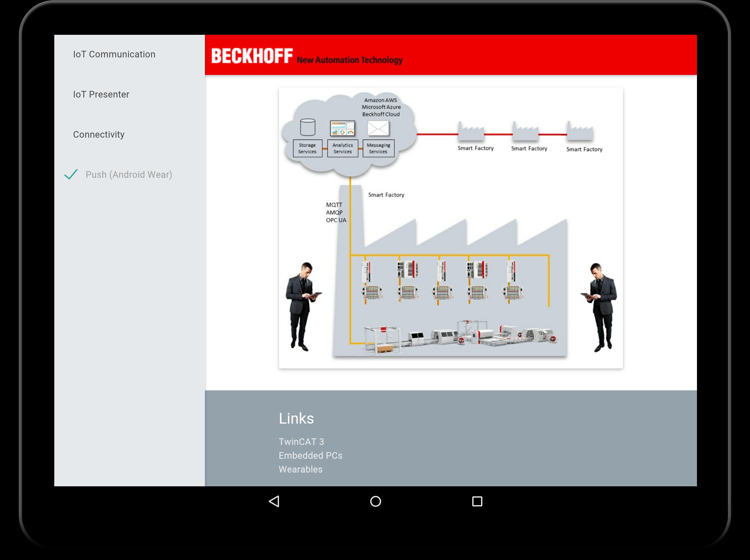Click the Storage Services cylinder icon
Image resolution: width=750 pixels, height=560 pixels.
pos(308,127)
